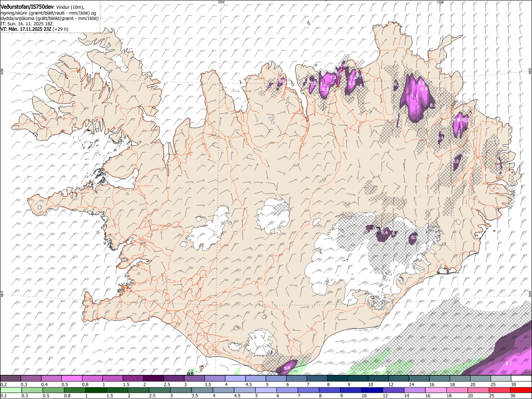The image size is (532, 399).
Task: Click the rain legend swatch starting at 0.1
Action: click(x=11, y=390)
